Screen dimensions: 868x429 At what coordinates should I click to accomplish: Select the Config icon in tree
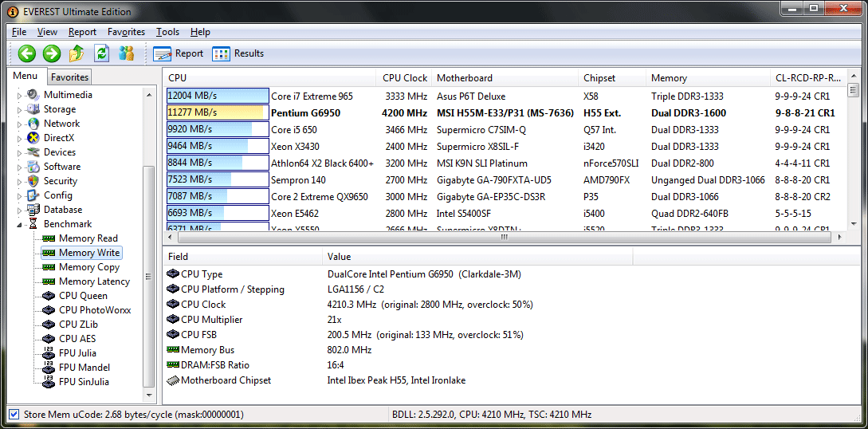tap(33, 195)
